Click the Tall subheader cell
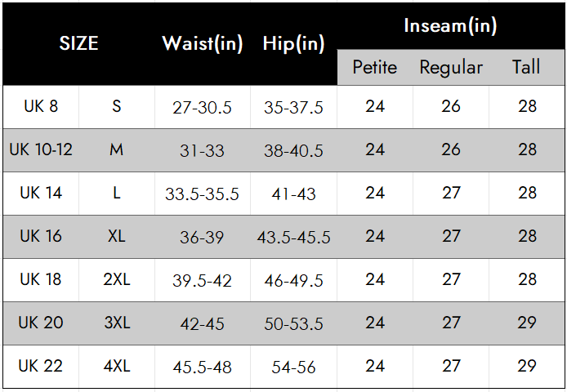This screenshot has width=567, height=392. click(x=526, y=67)
